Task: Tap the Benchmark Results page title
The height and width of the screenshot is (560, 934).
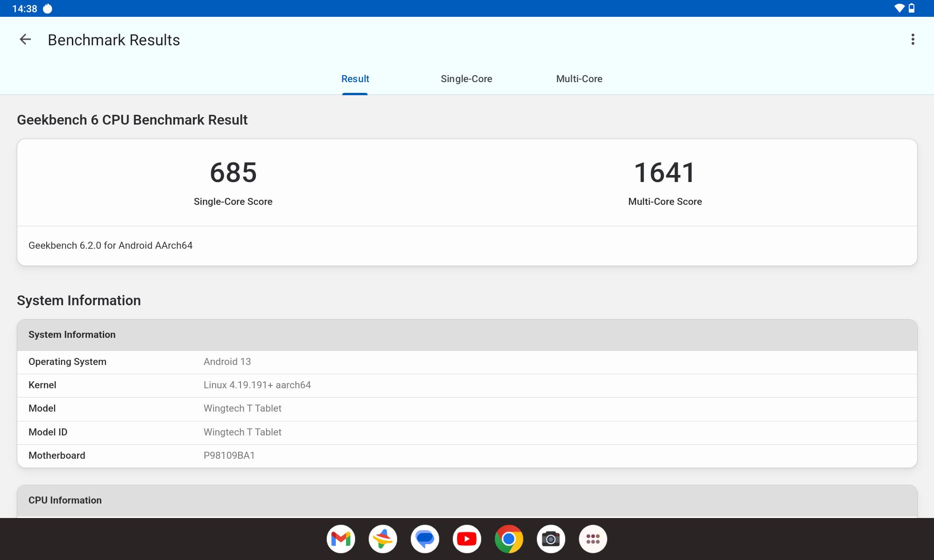Action: pyautogui.click(x=114, y=40)
